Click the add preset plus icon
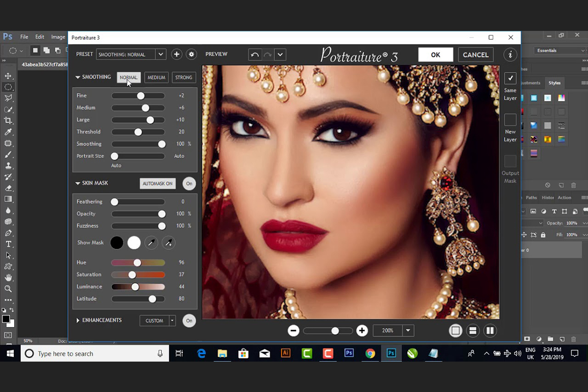588x392 pixels. click(177, 54)
